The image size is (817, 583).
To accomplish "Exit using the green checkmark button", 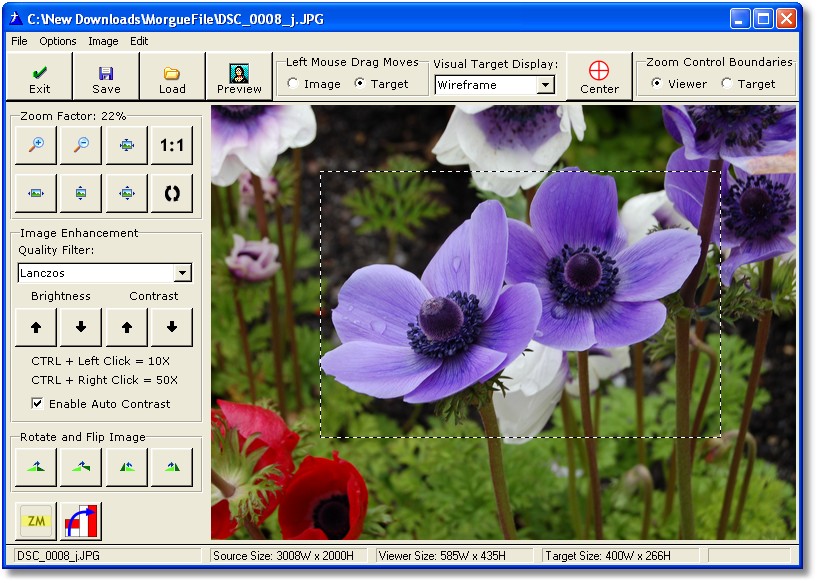I will tap(40, 77).
